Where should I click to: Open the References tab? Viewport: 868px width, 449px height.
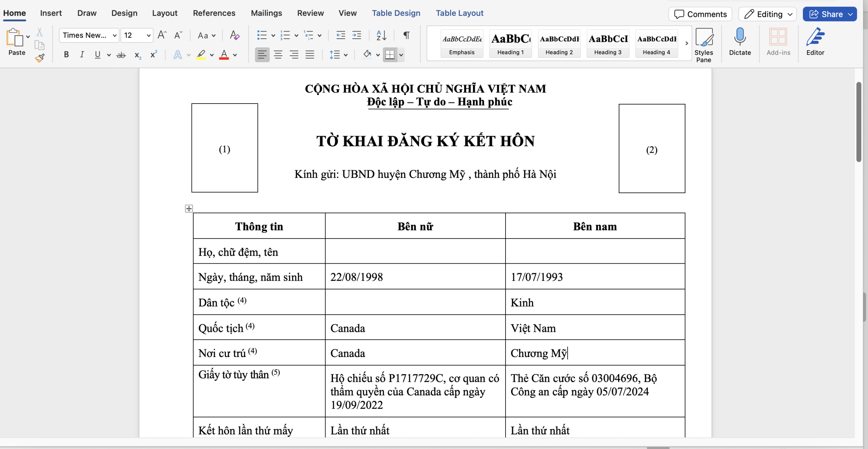(x=214, y=13)
